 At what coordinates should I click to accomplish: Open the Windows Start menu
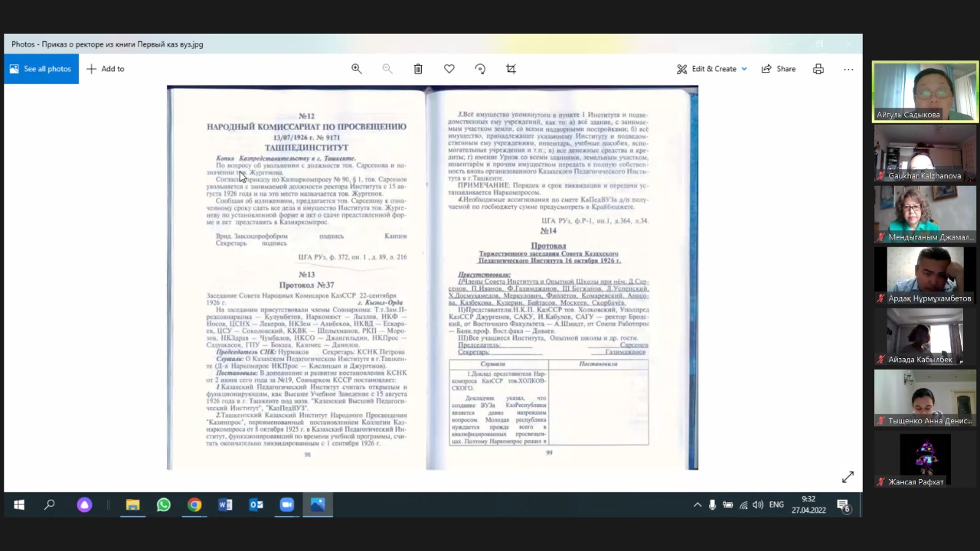point(18,505)
